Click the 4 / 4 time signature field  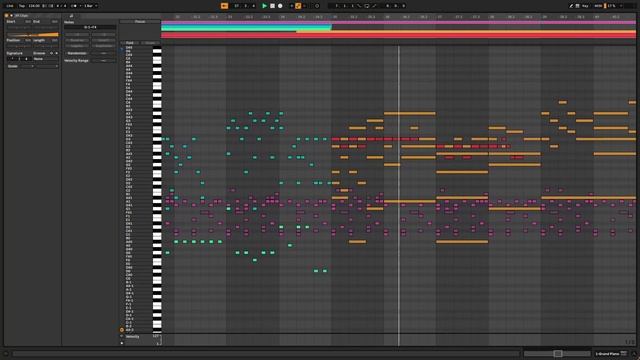(x=60, y=6)
